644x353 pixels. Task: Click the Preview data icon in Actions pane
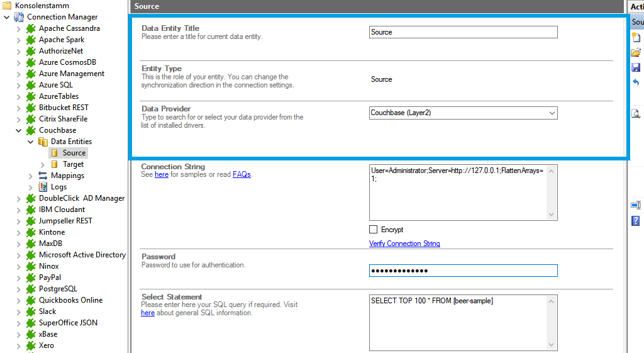tap(636, 113)
